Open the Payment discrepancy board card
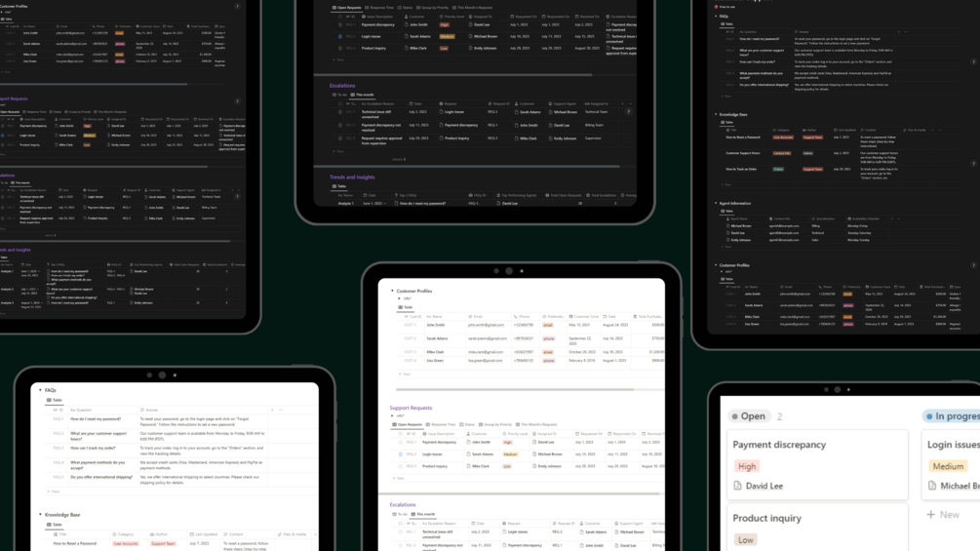 [x=817, y=464]
